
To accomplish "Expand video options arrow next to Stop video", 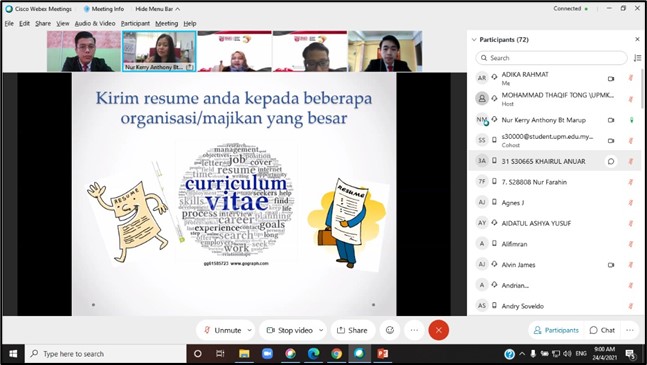I will pos(321,330).
